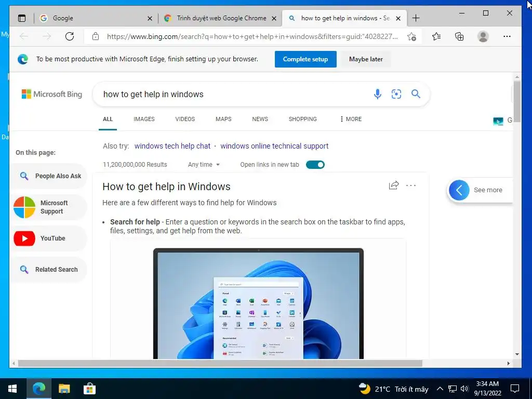The width and height of the screenshot is (532, 399).
Task: Open the tab actions menu icon
Action: [x=22, y=18]
